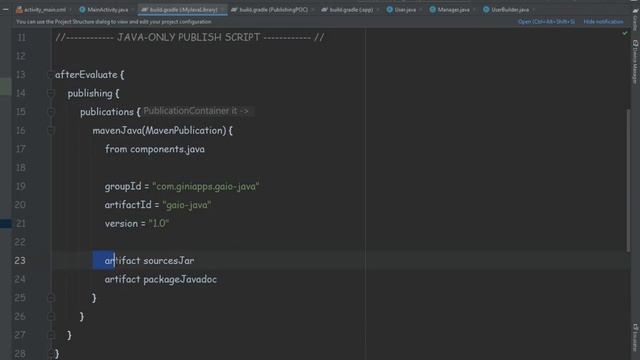Click the Java class icon on User.java tab

click(x=389, y=9)
